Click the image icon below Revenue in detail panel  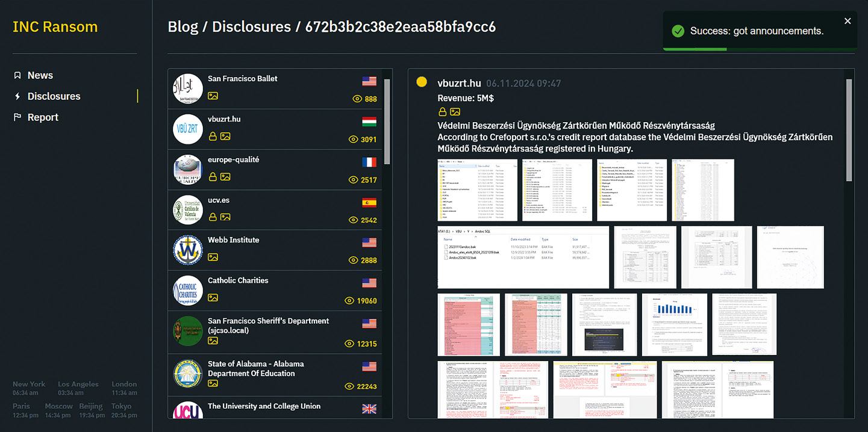click(455, 111)
